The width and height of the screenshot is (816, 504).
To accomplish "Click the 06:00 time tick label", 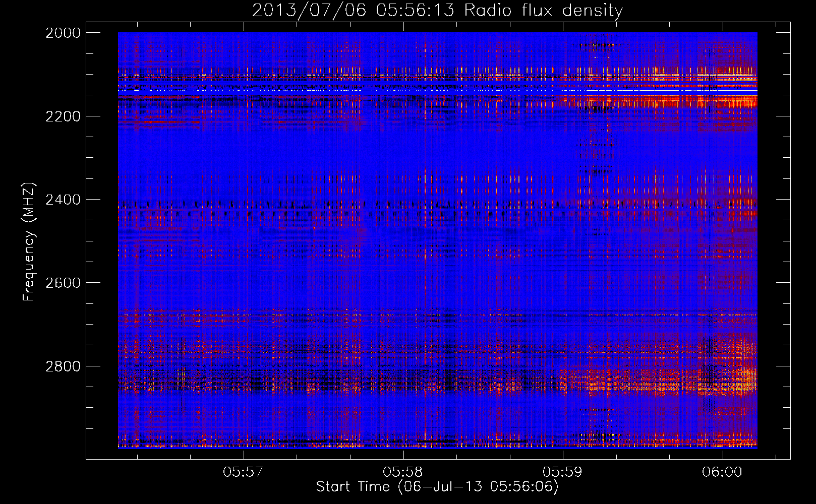I will [722, 472].
